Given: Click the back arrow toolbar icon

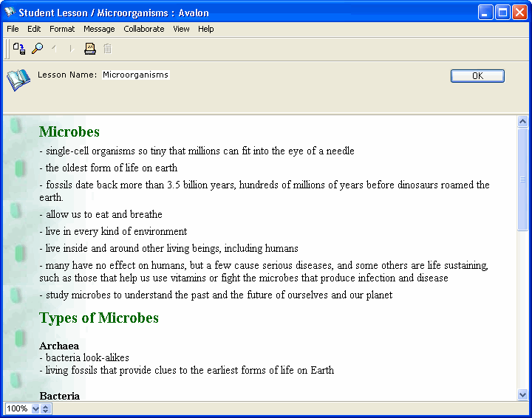Looking at the screenshot, I should coord(54,49).
